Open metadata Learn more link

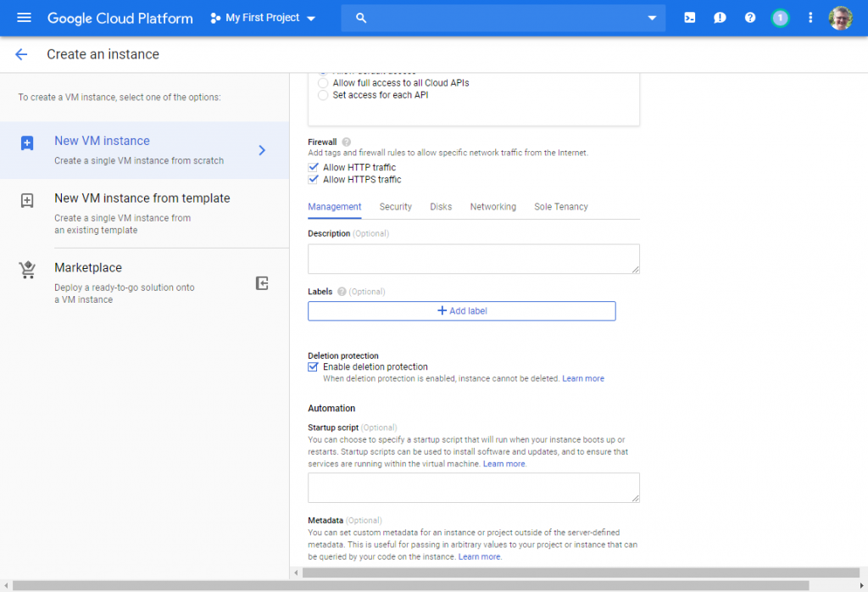coord(480,557)
